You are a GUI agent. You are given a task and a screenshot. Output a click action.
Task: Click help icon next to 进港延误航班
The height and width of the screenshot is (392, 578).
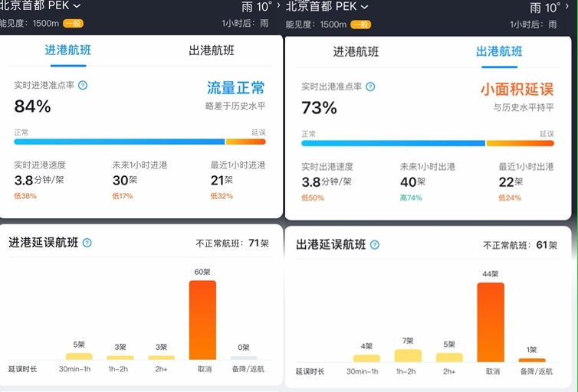pyautogui.click(x=87, y=243)
